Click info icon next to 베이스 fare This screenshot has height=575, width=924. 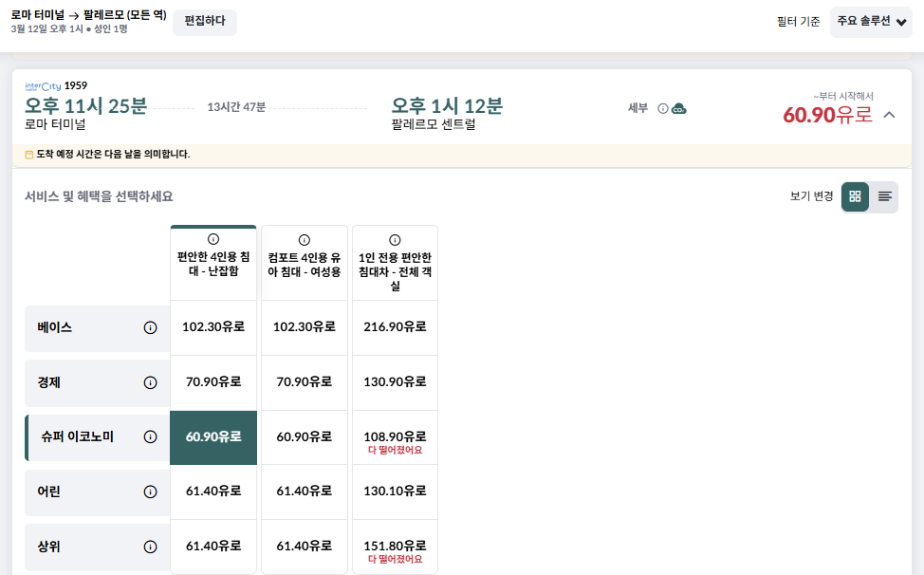[x=150, y=327]
